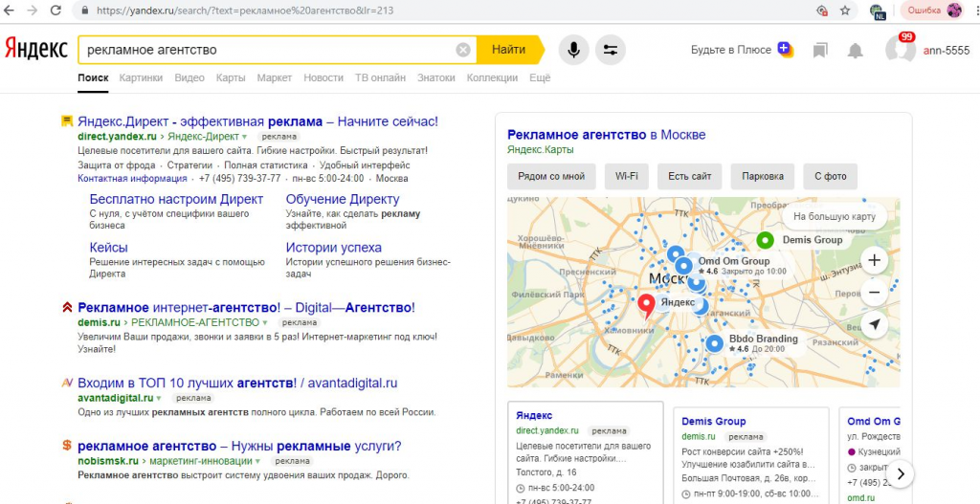Image resolution: width=980 pixels, height=504 pixels.
Task: Open Рекламное агентство в Москве heading
Action: 606,135
